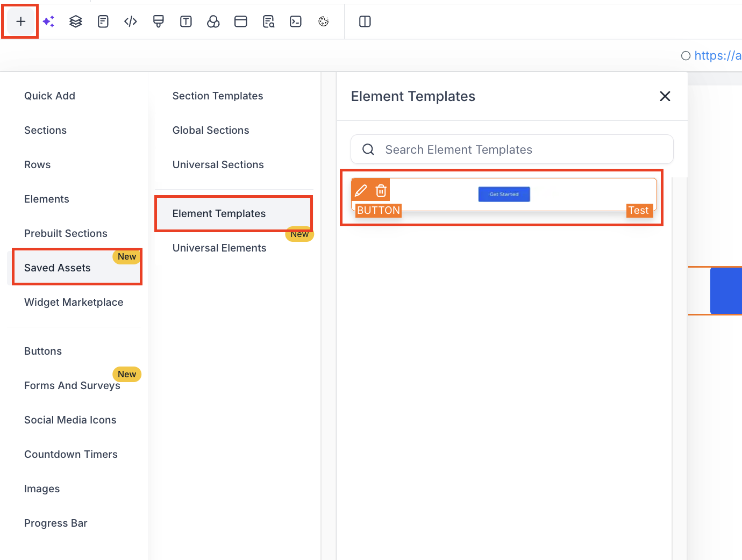Click the cookie consent icon
The height and width of the screenshot is (560, 742).
click(x=323, y=21)
